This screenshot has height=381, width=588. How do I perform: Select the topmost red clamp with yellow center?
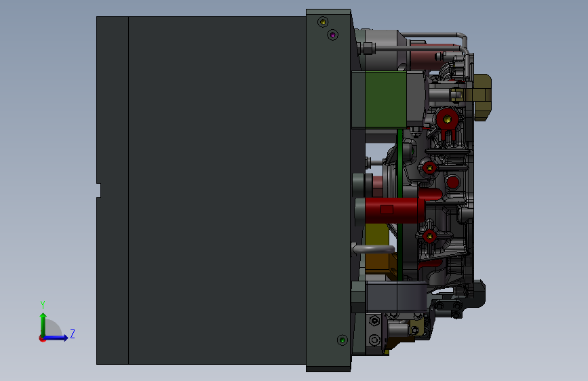[447, 121]
